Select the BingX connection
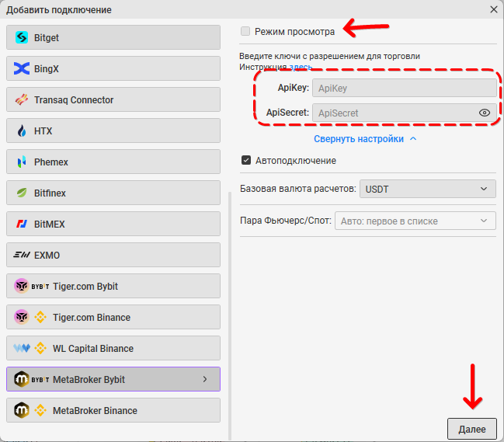Image resolution: width=504 pixels, height=442 pixels. 113,68
